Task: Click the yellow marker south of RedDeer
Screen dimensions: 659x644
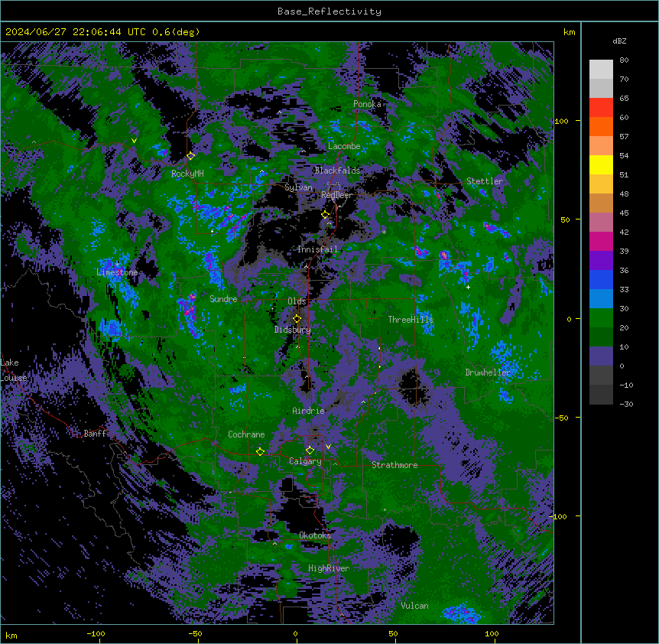Action: coord(326,215)
